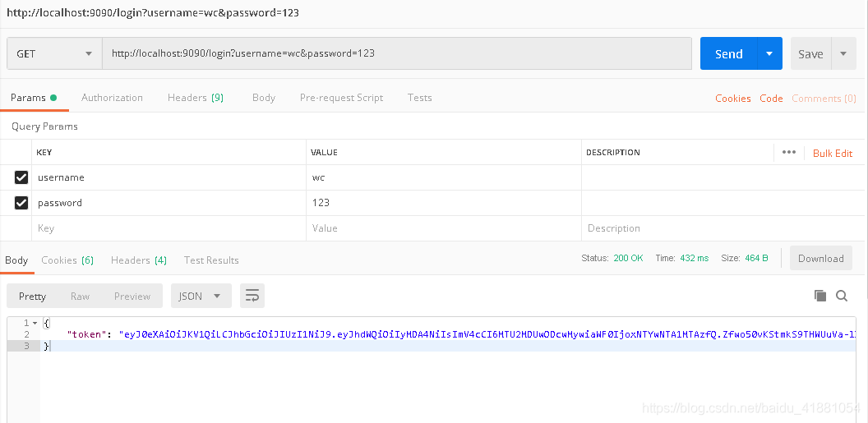Click the DESCRIPTION column header

(613, 152)
